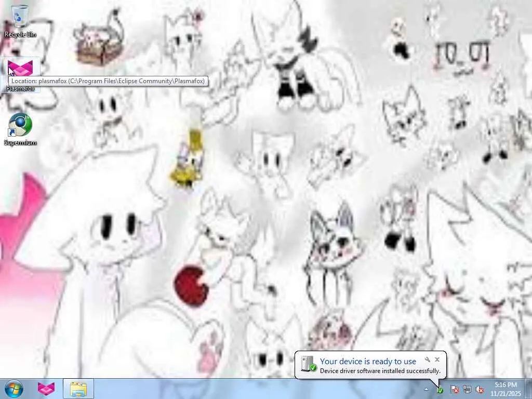The height and width of the screenshot is (399, 532).
Task: Select the Recycle Bin desktop icon
Action: [x=20, y=20]
